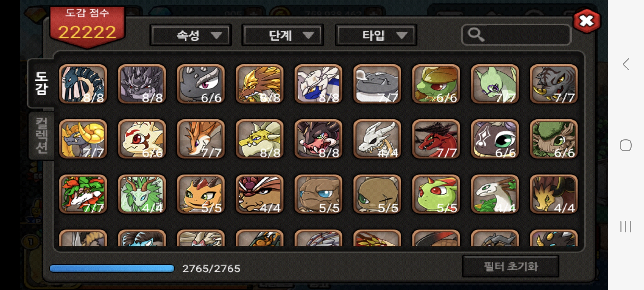644x290 pixels.
Task: Tap the Android back navigation arrow
Action: pos(626,64)
